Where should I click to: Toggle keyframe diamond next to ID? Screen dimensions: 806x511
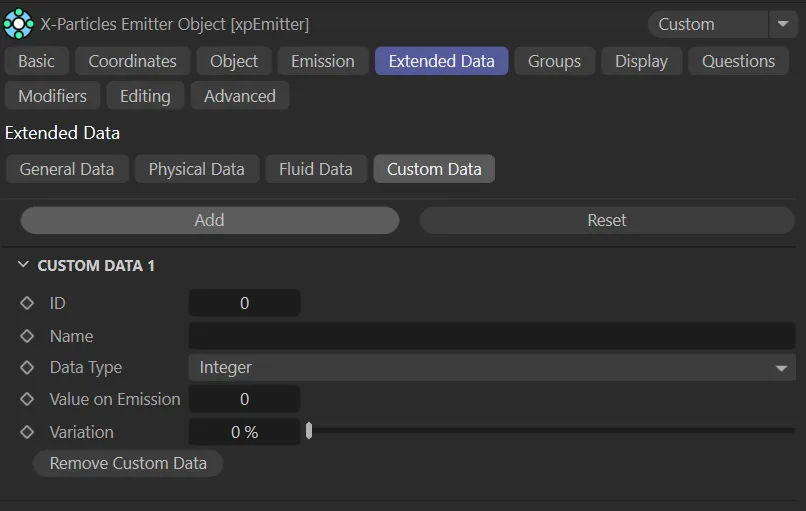[27, 303]
